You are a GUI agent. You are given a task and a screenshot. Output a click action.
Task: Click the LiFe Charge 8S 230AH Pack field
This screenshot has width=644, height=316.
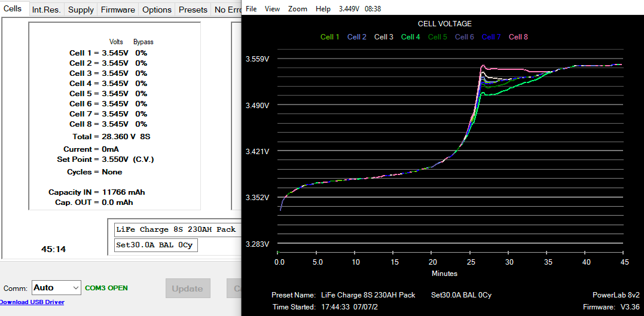pyautogui.click(x=176, y=229)
